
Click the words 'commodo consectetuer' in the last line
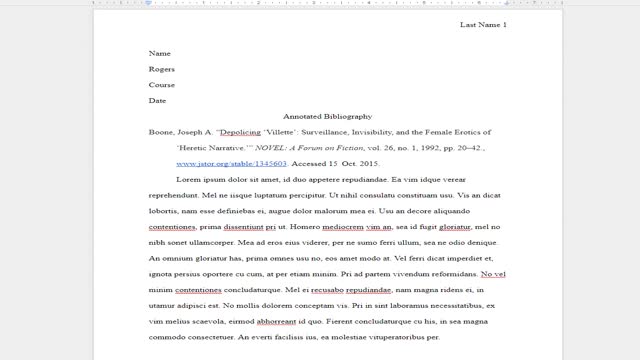191,337
